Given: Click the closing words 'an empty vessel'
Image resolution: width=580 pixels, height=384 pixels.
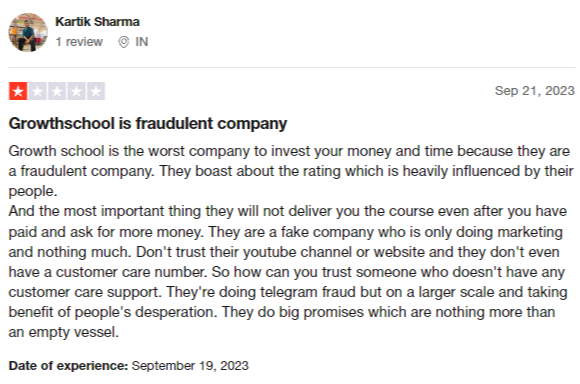Looking at the screenshot, I should point(64,332).
